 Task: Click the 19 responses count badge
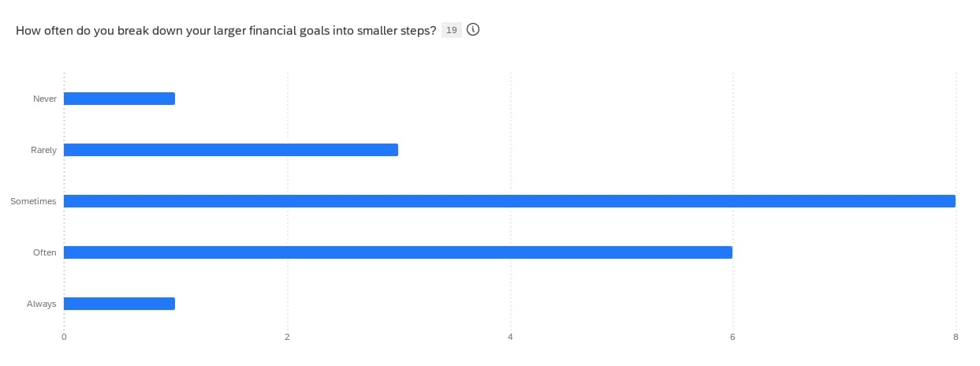pyautogui.click(x=452, y=30)
